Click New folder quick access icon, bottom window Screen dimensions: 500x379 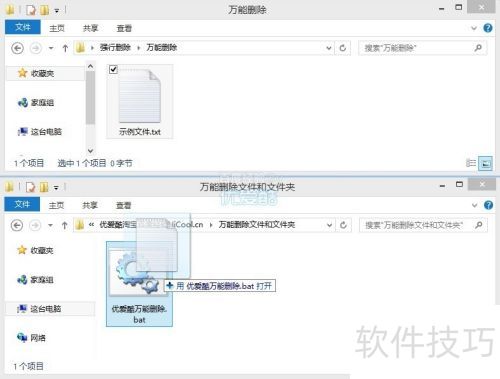tap(44, 187)
